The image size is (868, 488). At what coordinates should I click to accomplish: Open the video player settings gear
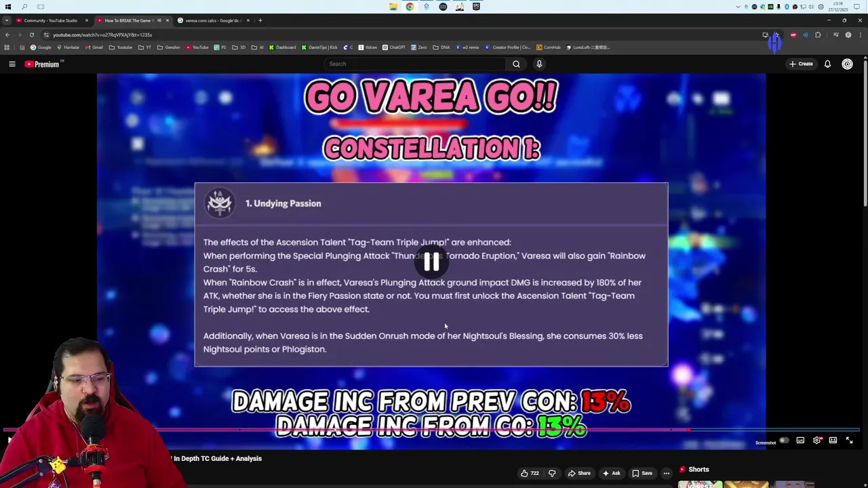816,441
